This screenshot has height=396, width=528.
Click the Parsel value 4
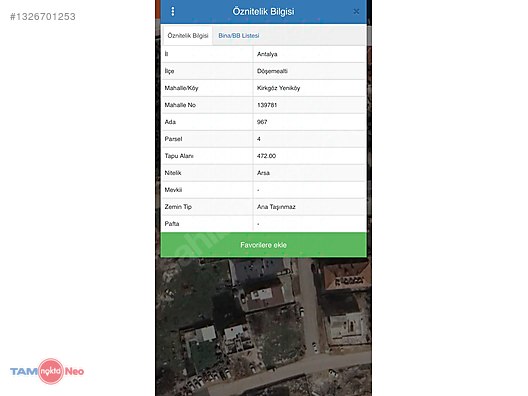click(x=259, y=139)
